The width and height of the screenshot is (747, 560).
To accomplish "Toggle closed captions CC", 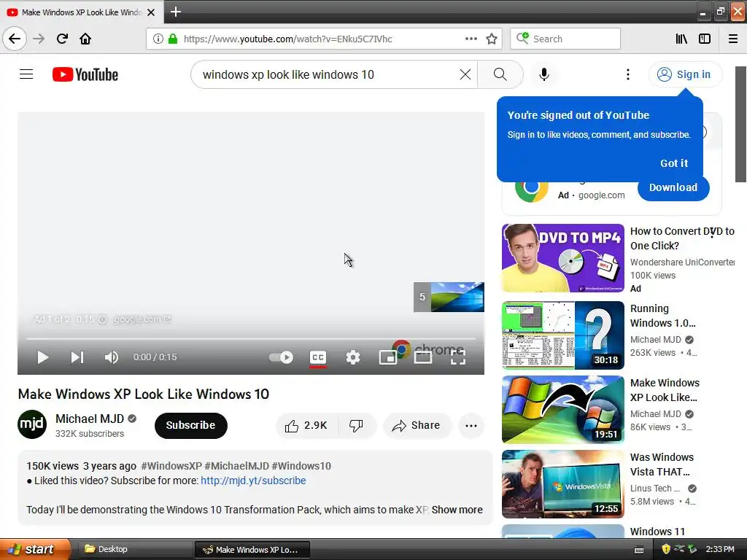I will [x=318, y=357].
